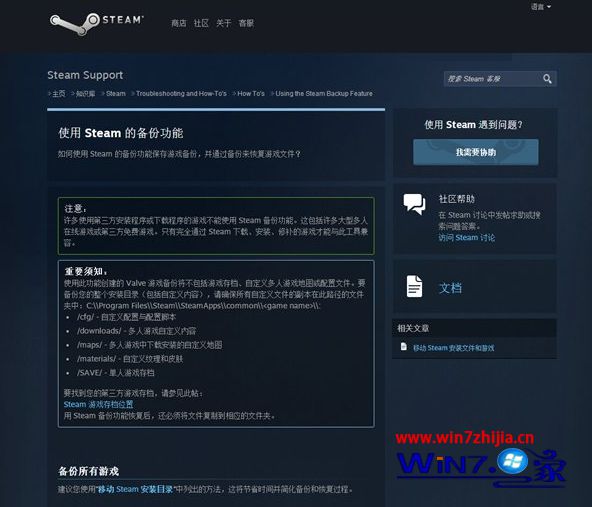Screen dimensions: 592x507
Task: Click the 我需要协助 help button
Action: tap(476, 152)
